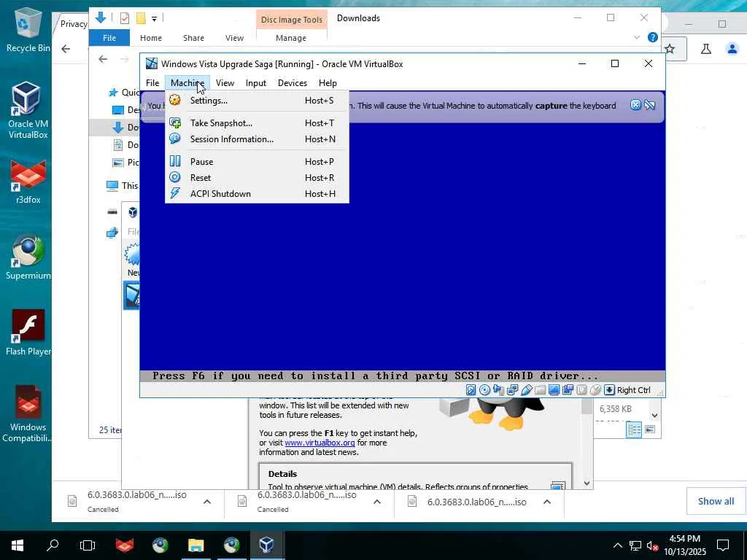Click the CPU features status icon
This screenshot has width=747, height=560.
tap(581, 390)
